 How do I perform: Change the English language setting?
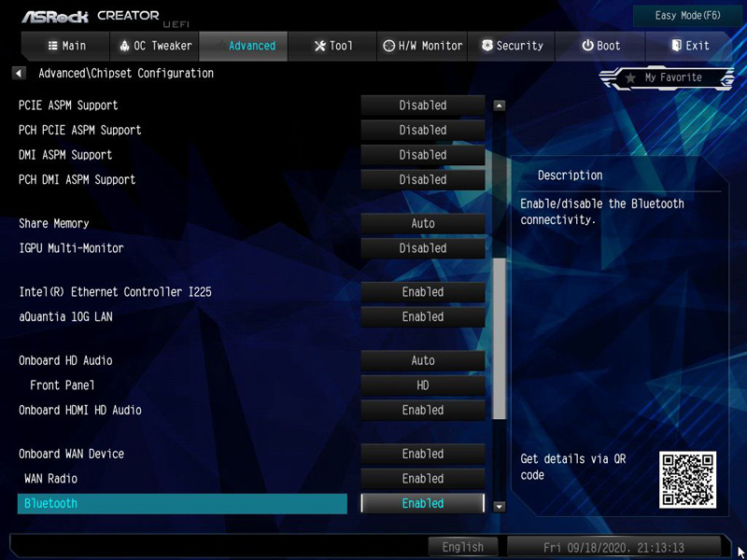click(x=462, y=547)
